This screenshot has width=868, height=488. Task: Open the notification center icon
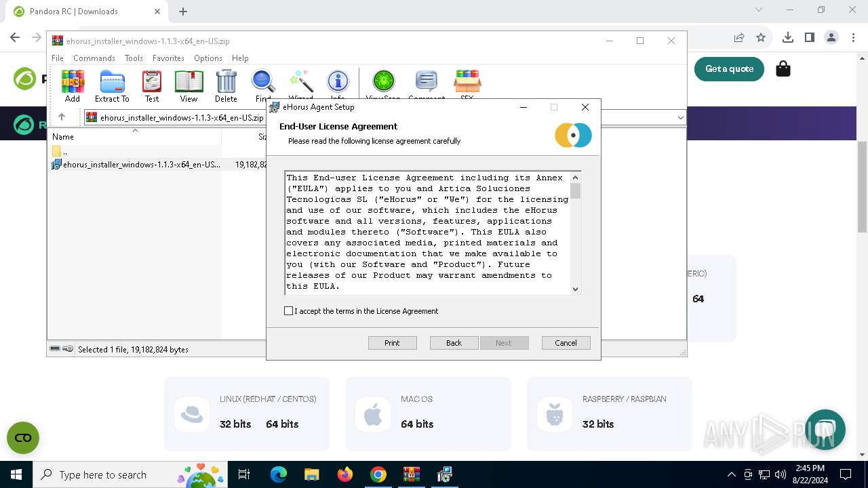(846, 474)
